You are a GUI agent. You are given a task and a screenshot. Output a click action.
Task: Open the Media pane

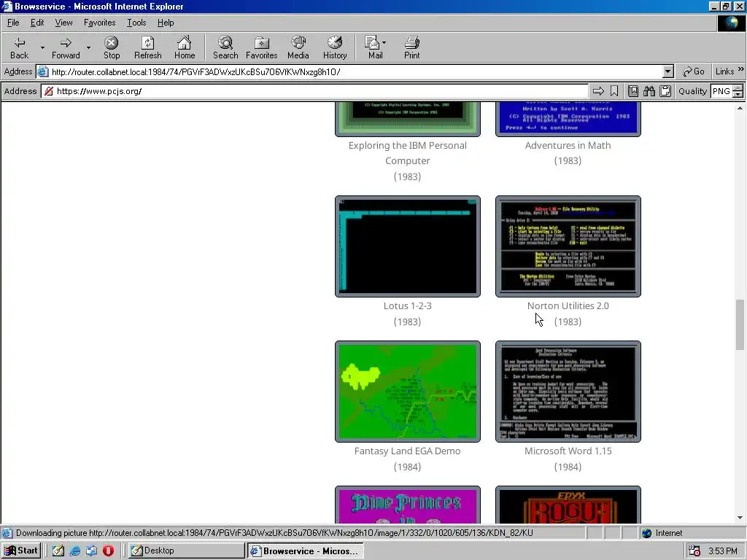(298, 47)
